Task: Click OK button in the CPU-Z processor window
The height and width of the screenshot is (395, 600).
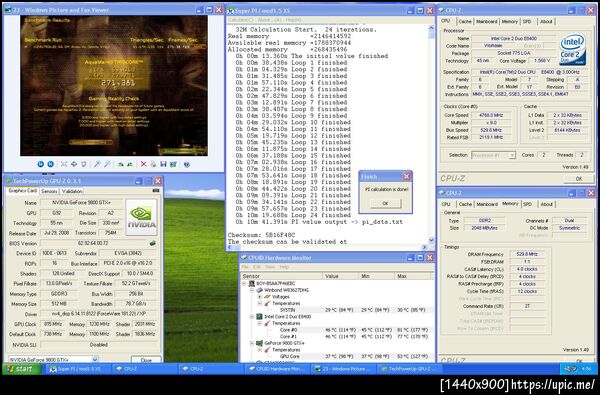Action: tap(579, 178)
